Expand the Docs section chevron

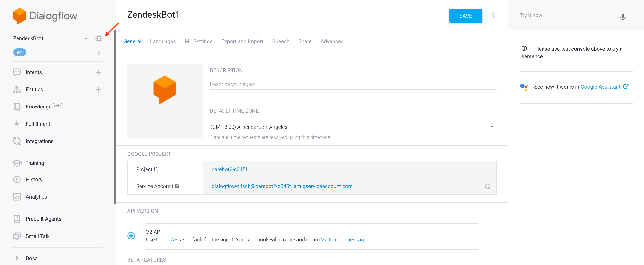tap(17, 258)
